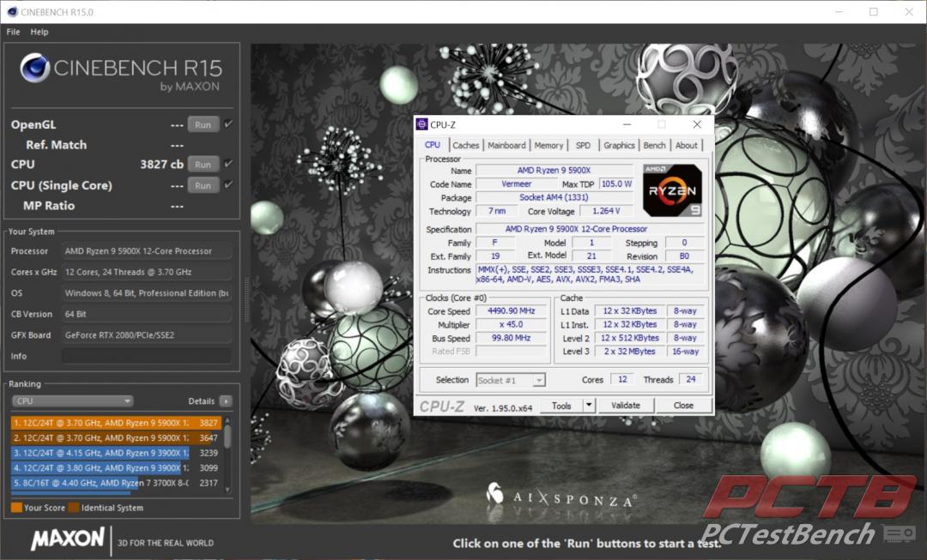
Task: Click the Cinebench app icon in title bar
Action: click(12, 12)
